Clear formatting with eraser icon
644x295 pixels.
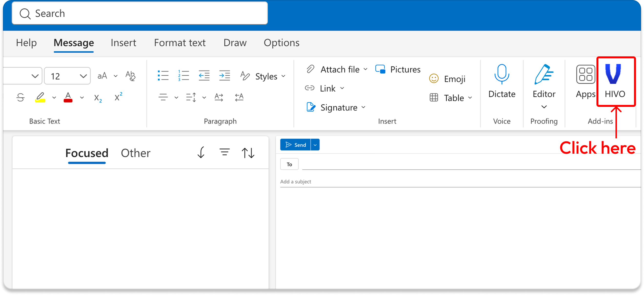click(x=130, y=75)
